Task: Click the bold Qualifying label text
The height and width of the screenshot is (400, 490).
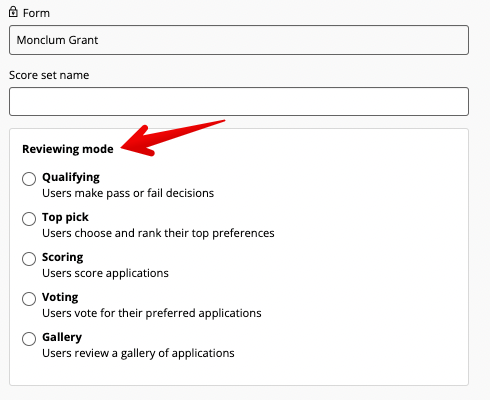Action: tap(71, 177)
